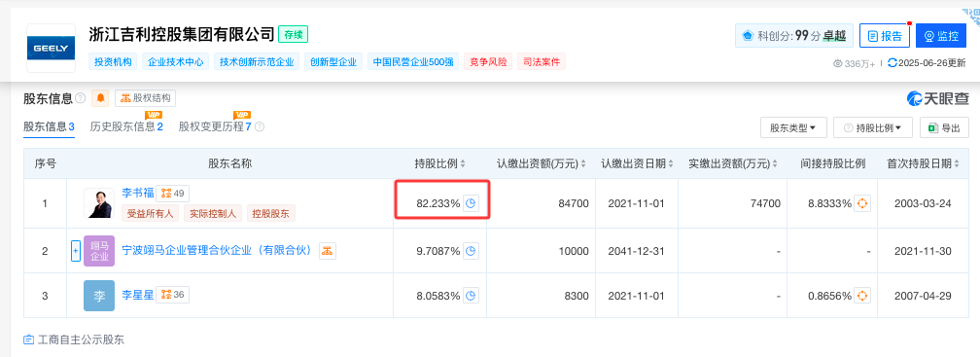Screen dimensions: 980x357
Task: Click the 中国民营企业500强 tag
Action: point(413,62)
